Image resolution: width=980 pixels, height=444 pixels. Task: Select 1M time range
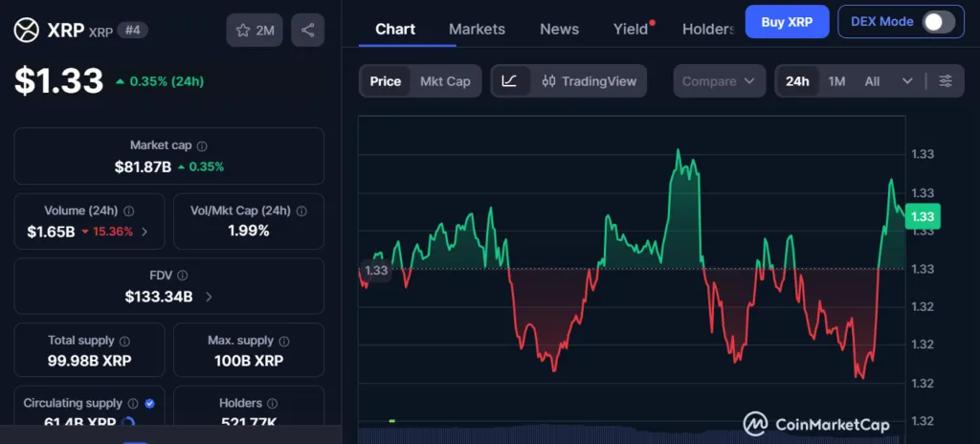[836, 81]
